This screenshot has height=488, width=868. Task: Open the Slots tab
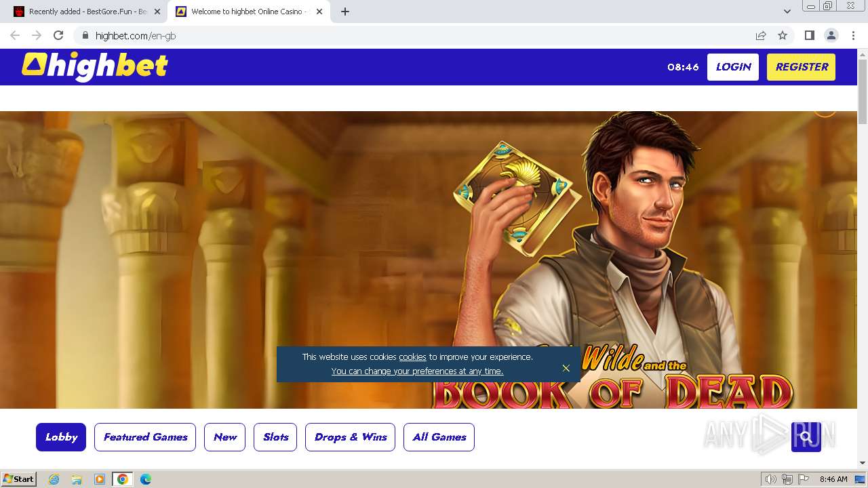(x=275, y=437)
